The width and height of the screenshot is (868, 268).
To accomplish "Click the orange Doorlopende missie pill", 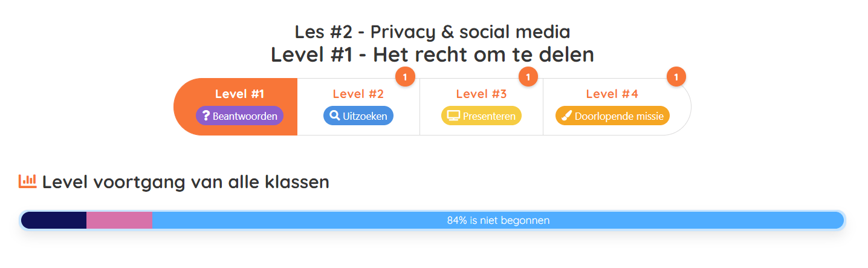I will tap(612, 116).
